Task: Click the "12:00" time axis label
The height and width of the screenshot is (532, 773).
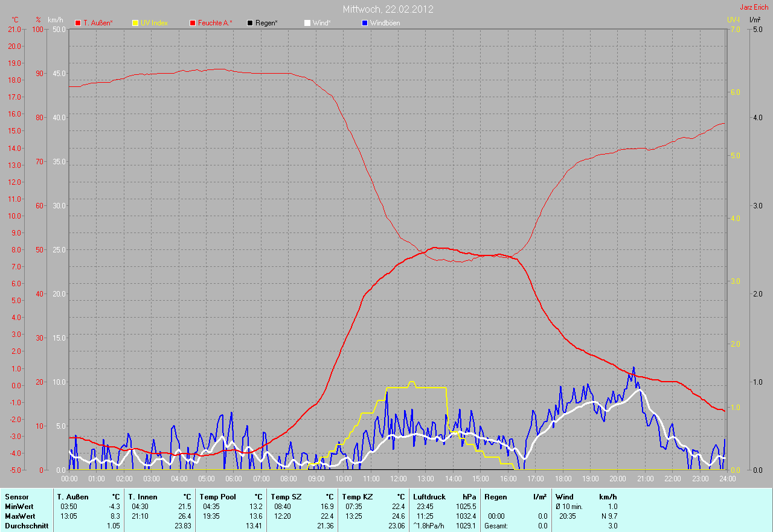Action: (399, 478)
